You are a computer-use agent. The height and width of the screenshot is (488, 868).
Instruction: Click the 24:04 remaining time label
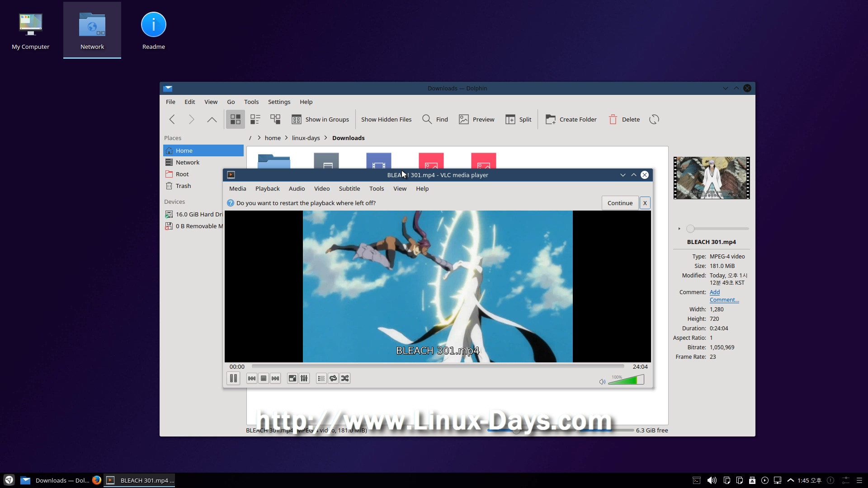640,367
